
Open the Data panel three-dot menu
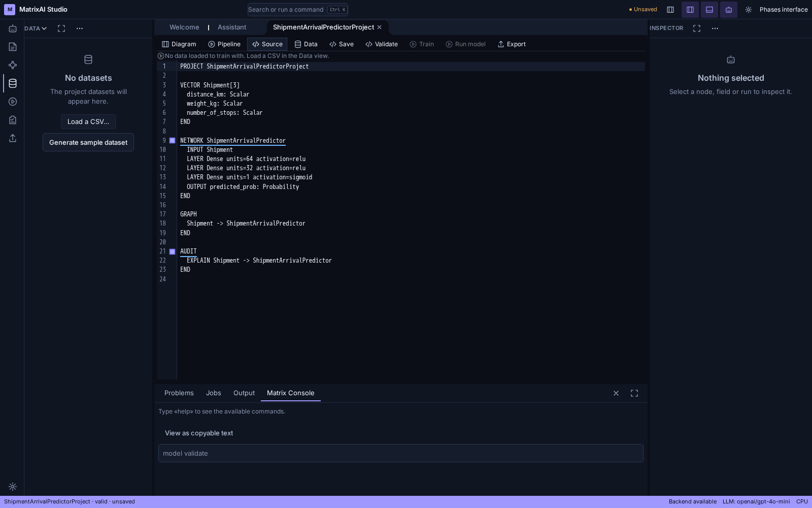(80, 28)
